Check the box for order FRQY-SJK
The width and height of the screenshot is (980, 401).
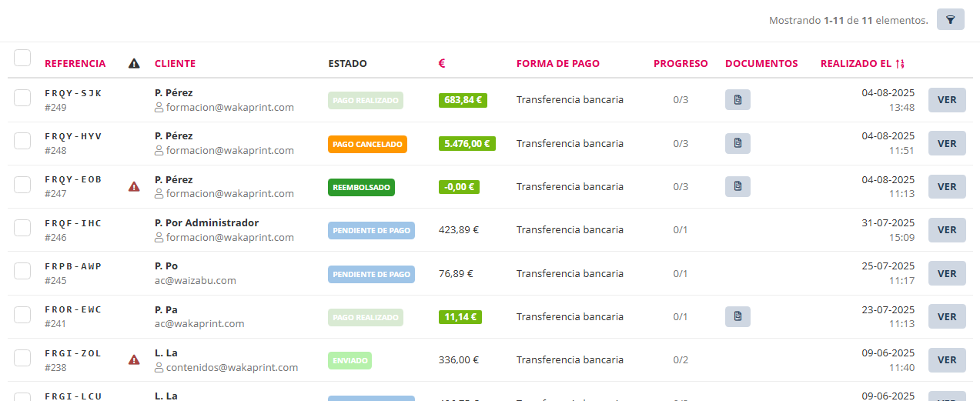pos(22,98)
